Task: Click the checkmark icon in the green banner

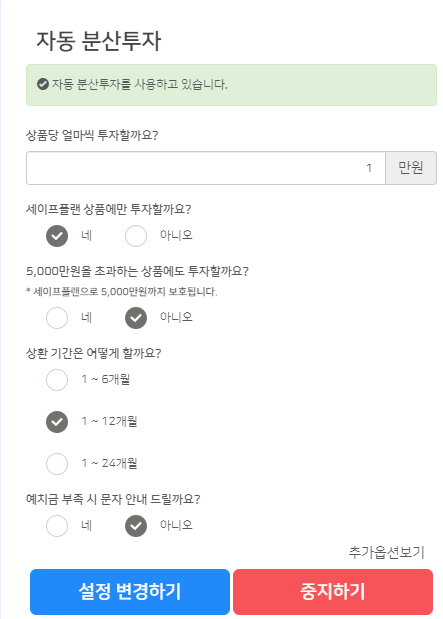Action: (x=43, y=84)
